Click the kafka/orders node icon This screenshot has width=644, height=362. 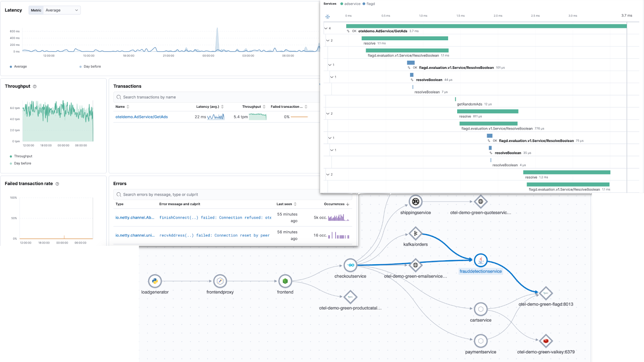pos(415,233)
